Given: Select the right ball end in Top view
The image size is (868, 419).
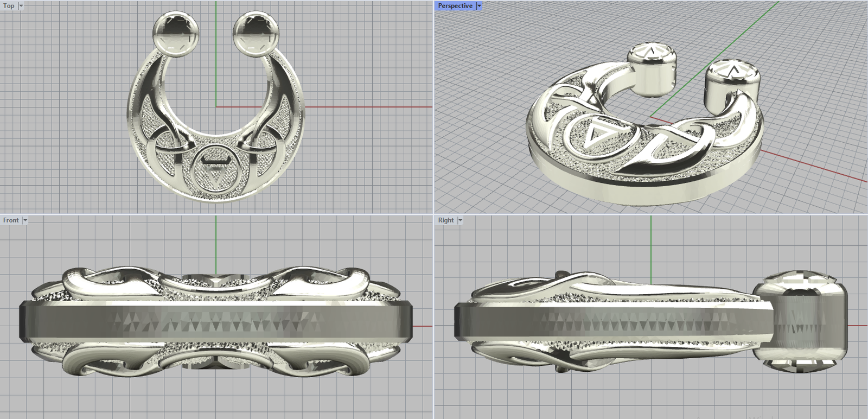Looking at the screenshot, I should click(256, 34).
